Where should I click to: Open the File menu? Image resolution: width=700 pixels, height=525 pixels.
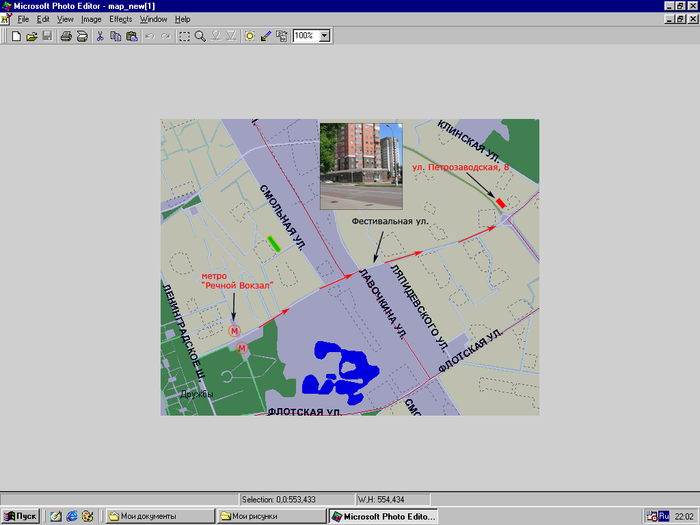(x=22, y=19)
